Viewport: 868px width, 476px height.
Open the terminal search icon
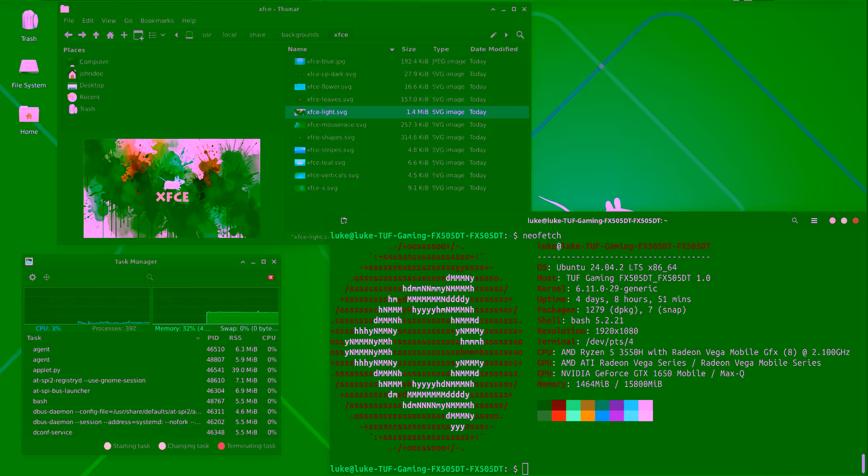pos(795,220)
